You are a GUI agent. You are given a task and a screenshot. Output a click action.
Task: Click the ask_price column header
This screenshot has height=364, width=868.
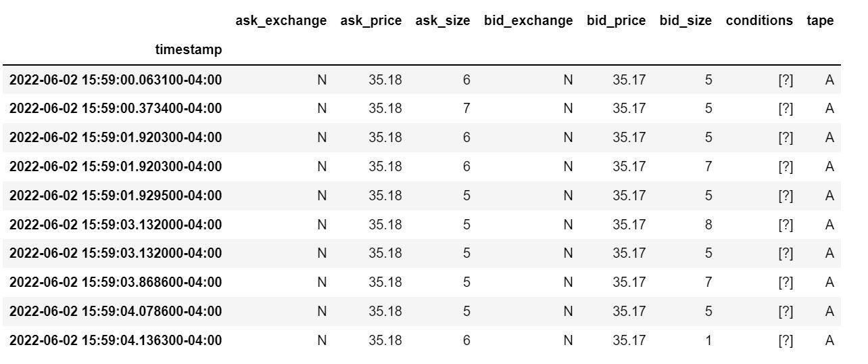371,20
